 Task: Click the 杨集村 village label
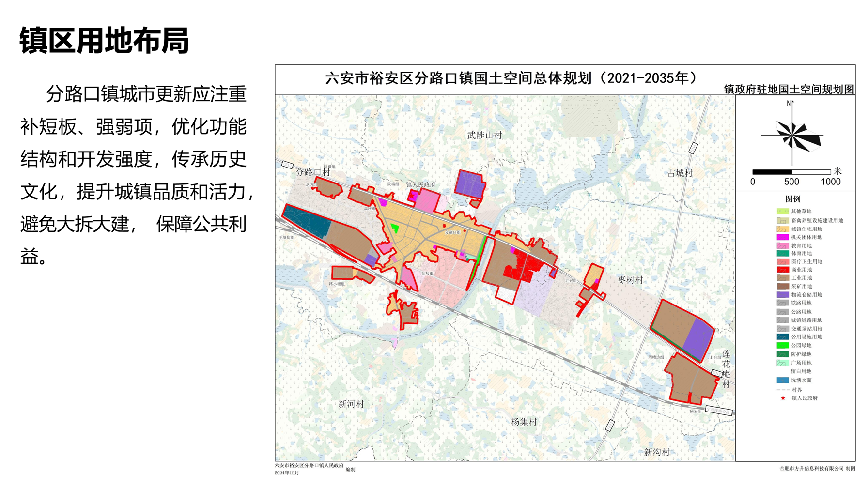(524, 422)
